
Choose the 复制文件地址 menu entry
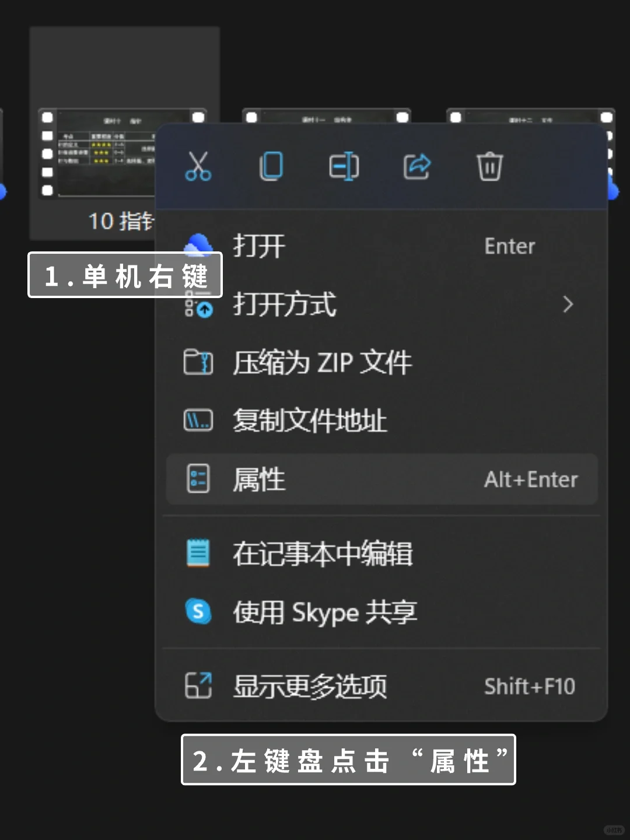coord(309,421)
